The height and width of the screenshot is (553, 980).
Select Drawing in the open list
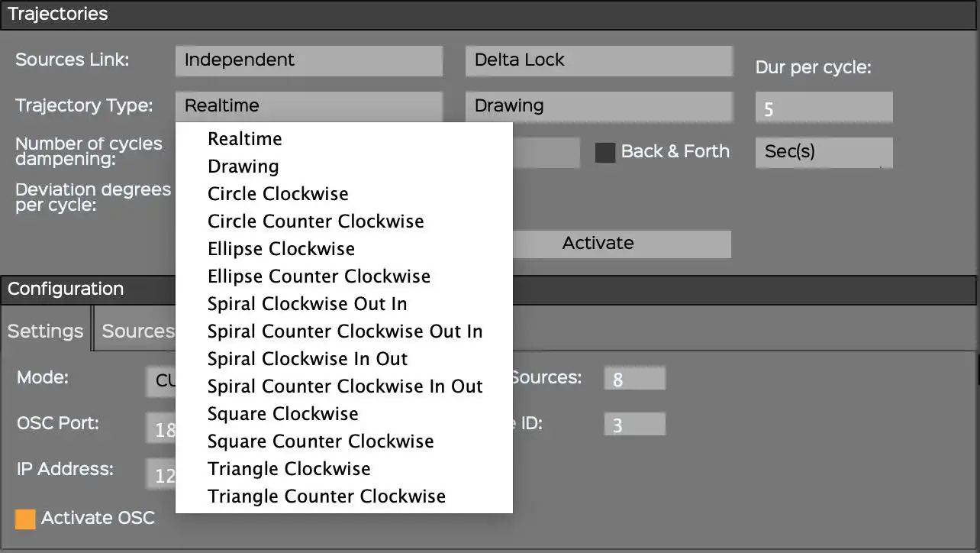tap(243, 167)
